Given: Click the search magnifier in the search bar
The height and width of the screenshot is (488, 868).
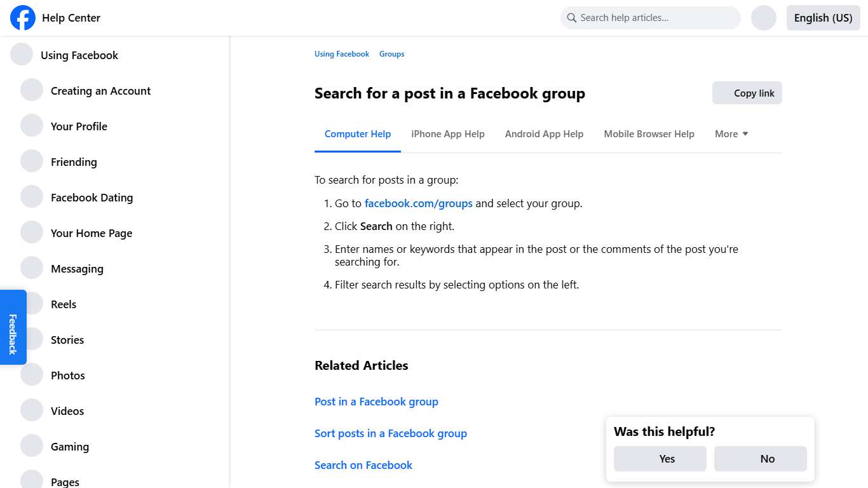Looking at the screenshot, I should [571, 18].
